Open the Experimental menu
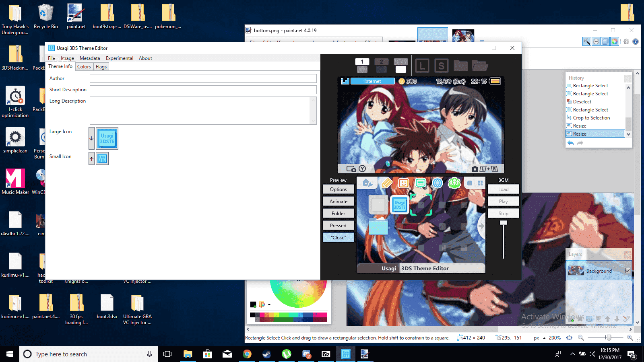The height and width of the screenshot is (362, 644). point(120,58)
